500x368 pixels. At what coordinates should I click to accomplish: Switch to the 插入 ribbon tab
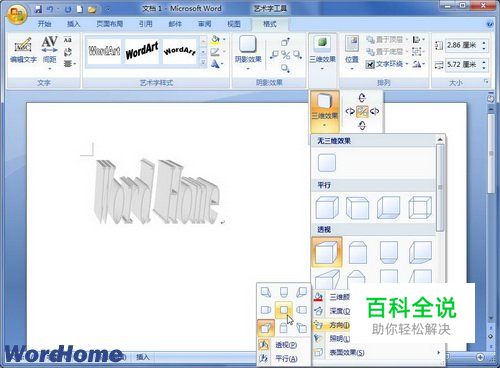[73, 24]
